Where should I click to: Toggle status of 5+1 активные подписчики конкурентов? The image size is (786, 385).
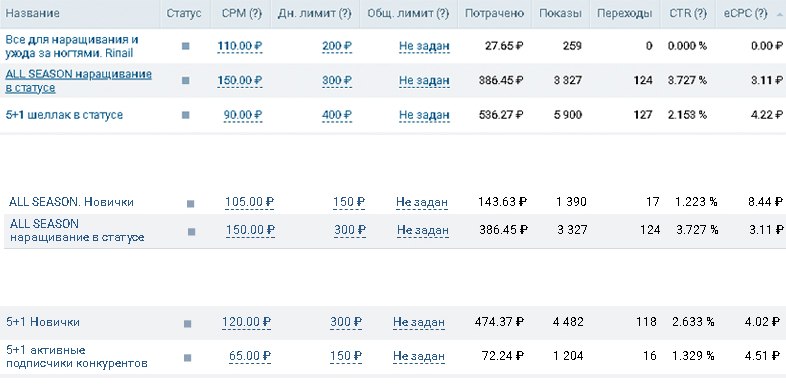pos(187,358)
